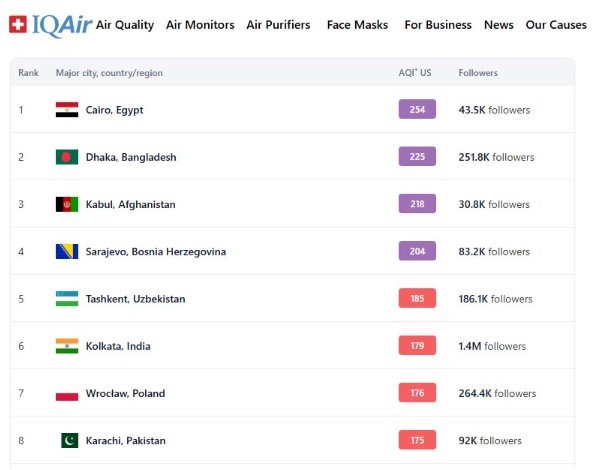The image size is (592, 470).
Task: Open the Cairo, Egypt city link
Action: coord(114,110)
